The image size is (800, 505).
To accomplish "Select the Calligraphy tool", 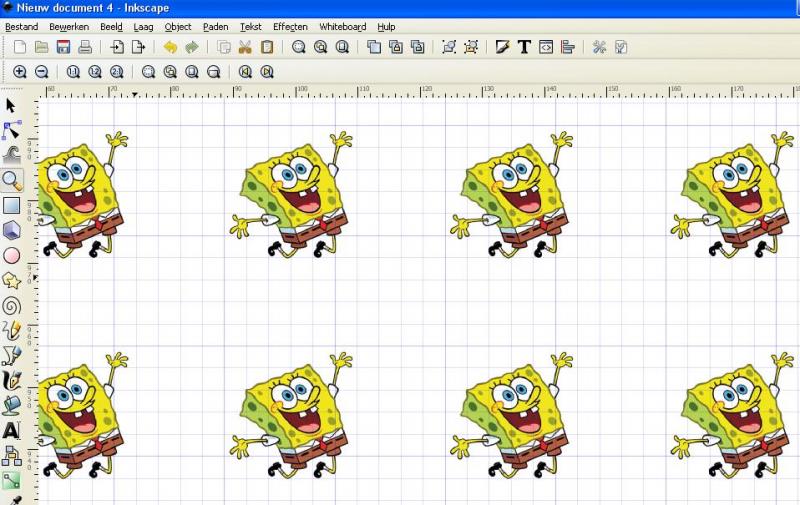I will click(x=11, y=381).
